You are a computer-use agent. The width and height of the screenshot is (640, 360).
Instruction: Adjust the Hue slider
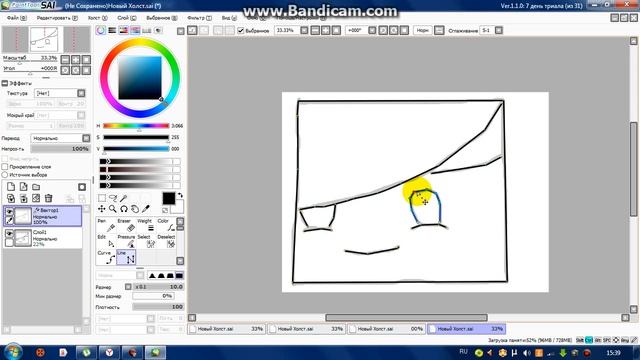point(136,126)
